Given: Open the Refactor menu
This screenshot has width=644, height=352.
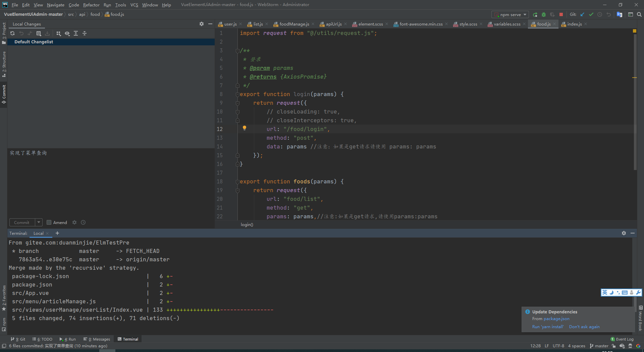Looking at the screenshot, I should (91, 5).
